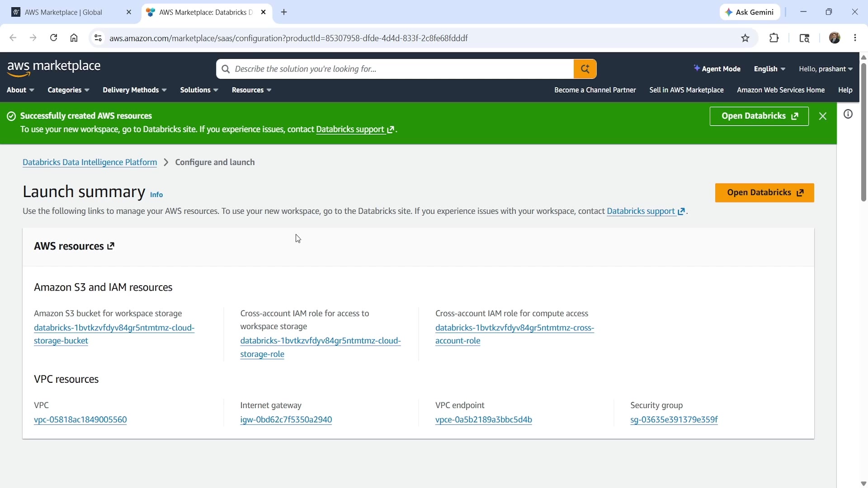868x488 pixels.
Task: Expand the Categories dropdown
Action: click(x=68, y=90)
